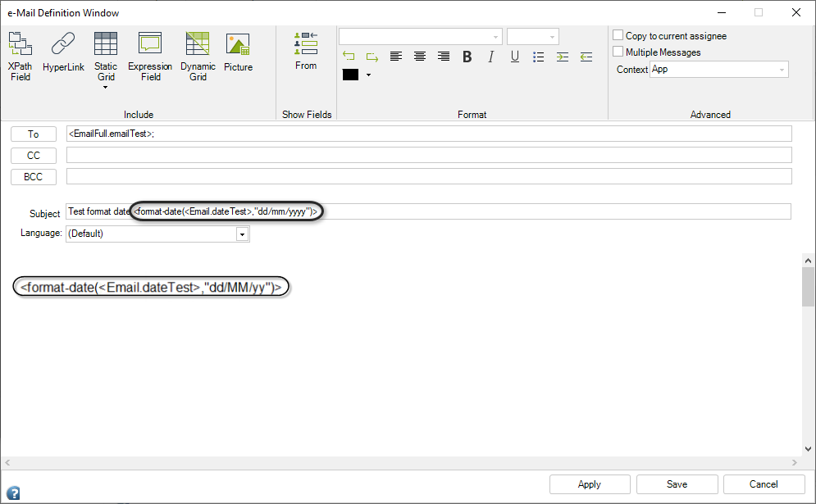Click the black font color swatch
Image resolution: width=816 pixels, height=504 pixels.
350,75
